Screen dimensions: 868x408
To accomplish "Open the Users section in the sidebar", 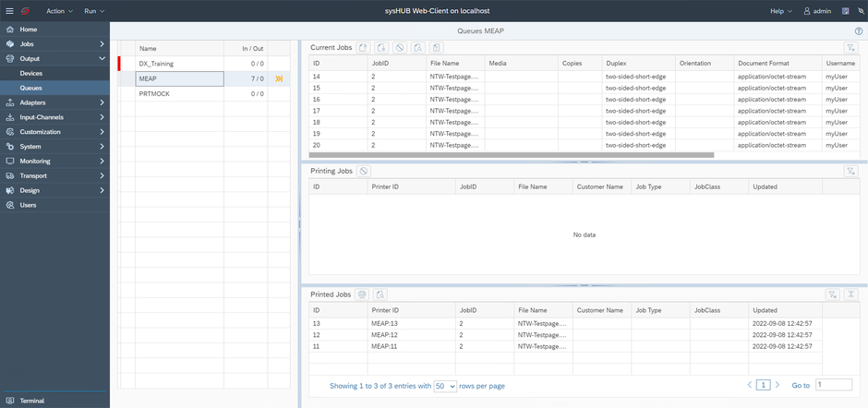I will click(x=54, y=205).
